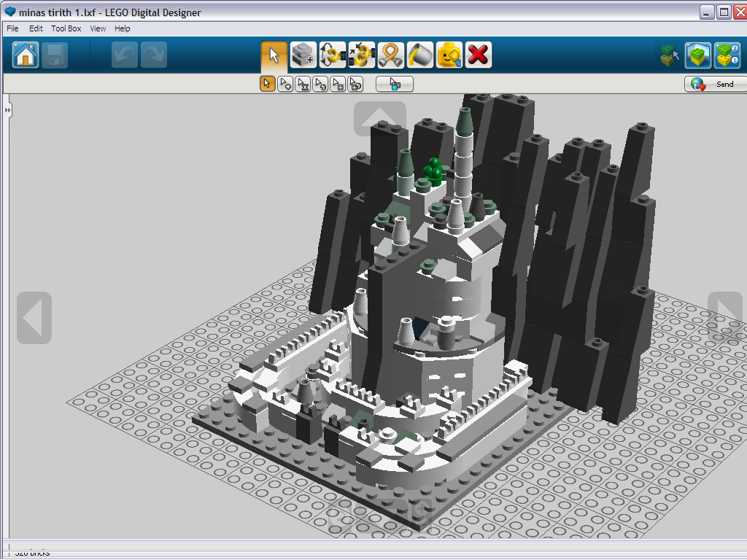Screen dimensions: 747x560
Task: Open the Tool Box menu
Action: 66,28
